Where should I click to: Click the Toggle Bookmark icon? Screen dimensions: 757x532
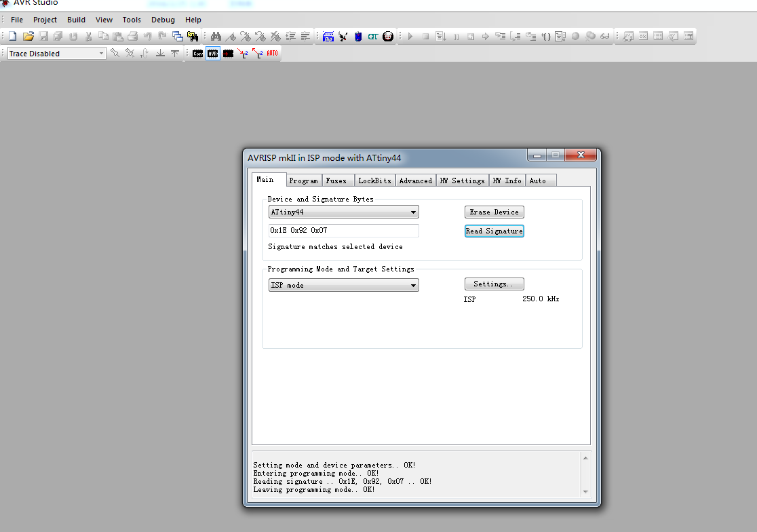(231, 36)
